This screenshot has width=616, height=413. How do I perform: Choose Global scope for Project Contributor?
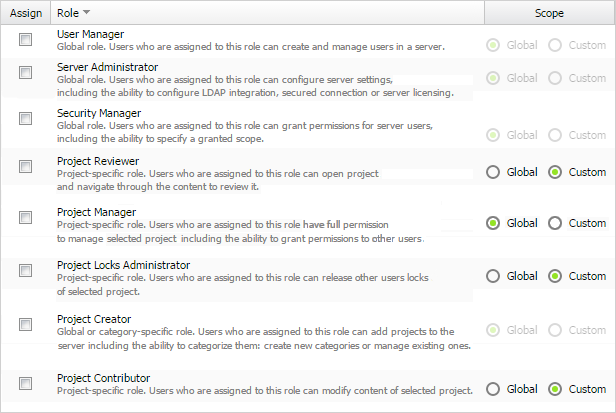tap(492, 389)
